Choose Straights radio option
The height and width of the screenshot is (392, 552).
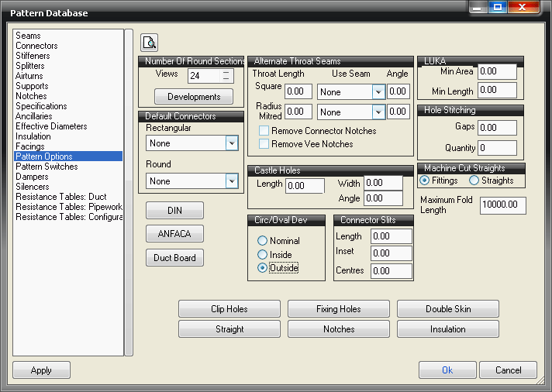click(x=474, y=181)
